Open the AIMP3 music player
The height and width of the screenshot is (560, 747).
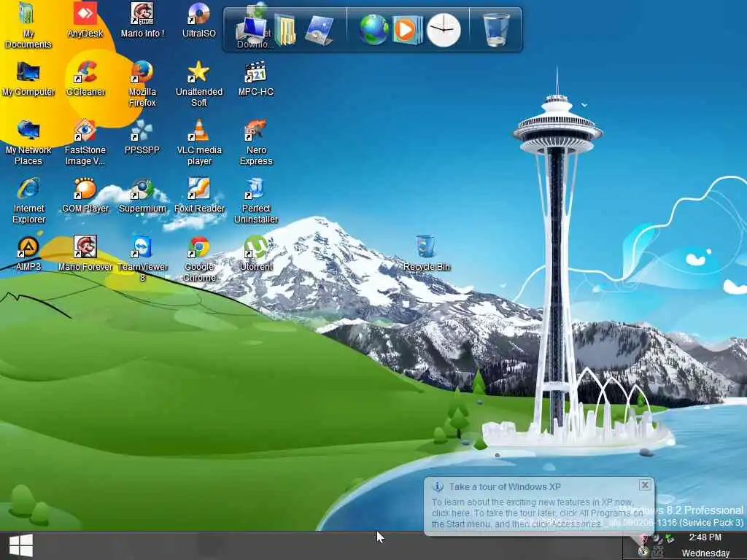(28, 254)
